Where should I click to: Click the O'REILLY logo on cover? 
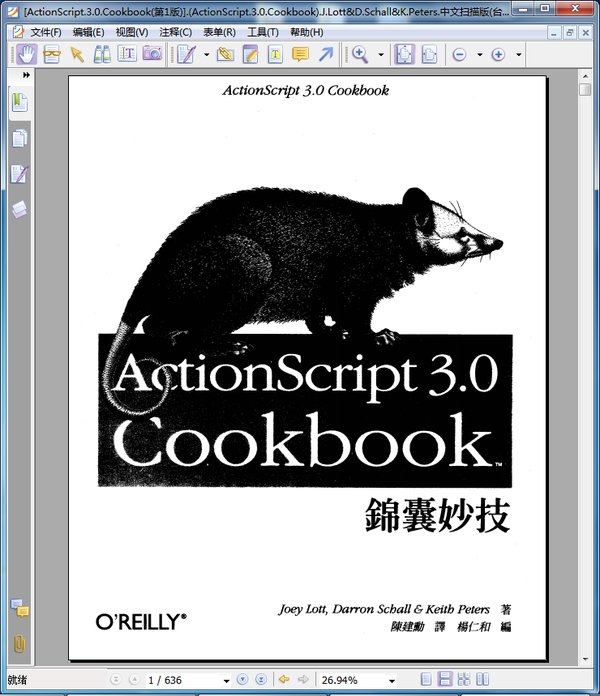141,621
